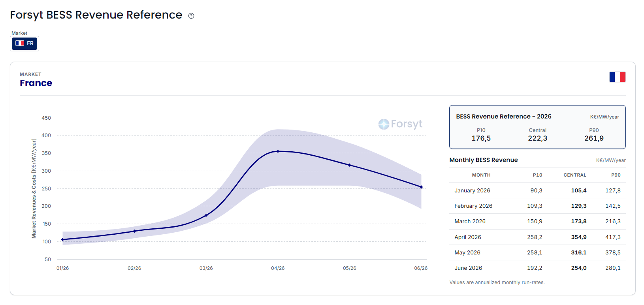The image size is (644, 305).
Task: Click the Market Revenues & Costs axis title
Action: pyautogui.click(x=34, y=188)
